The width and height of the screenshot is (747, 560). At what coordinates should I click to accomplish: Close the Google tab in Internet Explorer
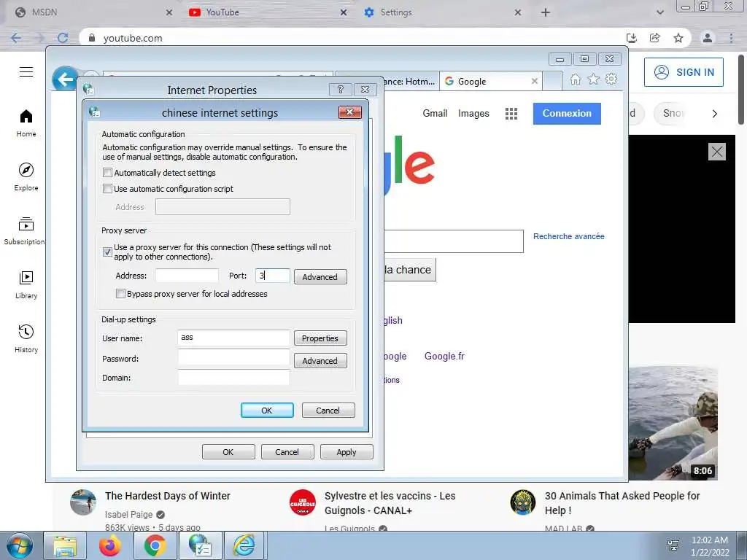point(535,82)
